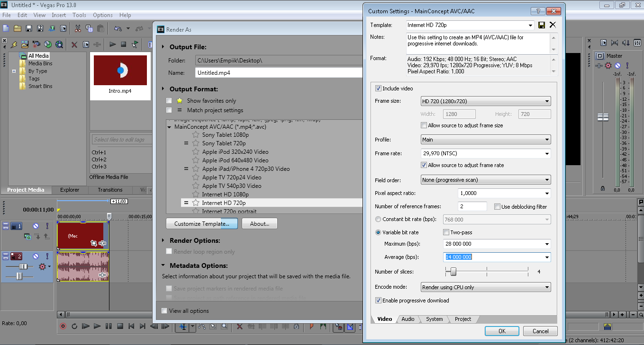Click the Import Media folder icon
This screenshot has width=644, height=345.
pyautogui.click(x=25, y=44)
